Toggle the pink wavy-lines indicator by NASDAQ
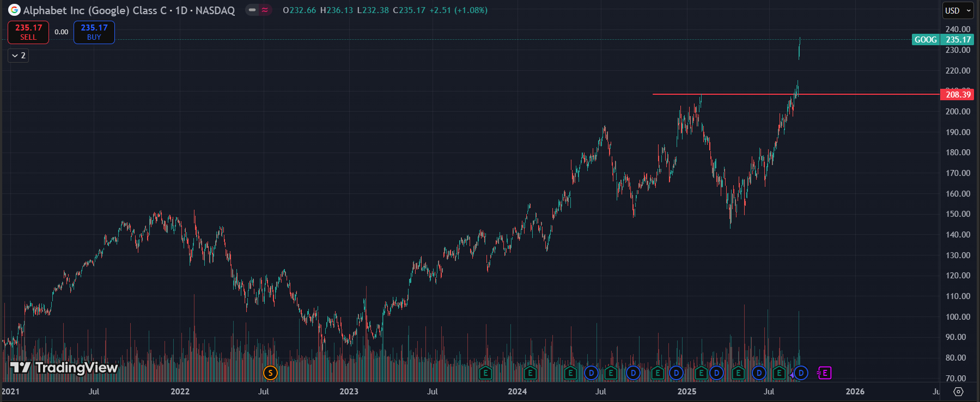 [x=265, y=10]
